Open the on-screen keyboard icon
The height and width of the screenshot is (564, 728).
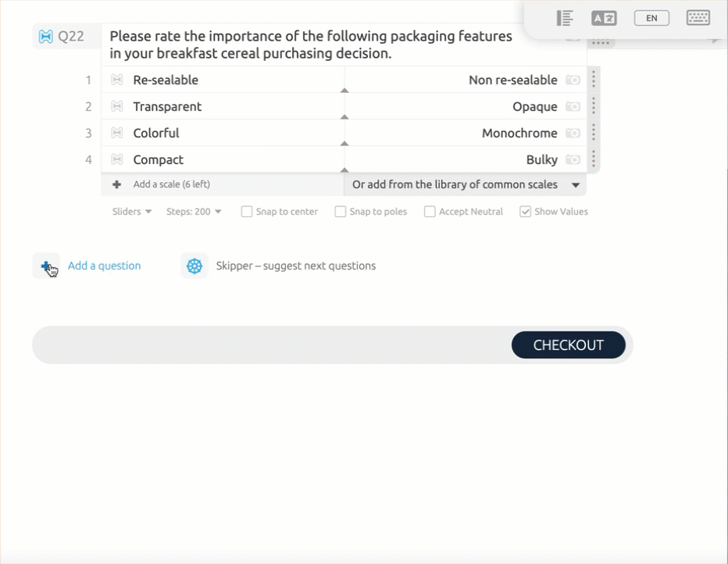pos(698,18)
